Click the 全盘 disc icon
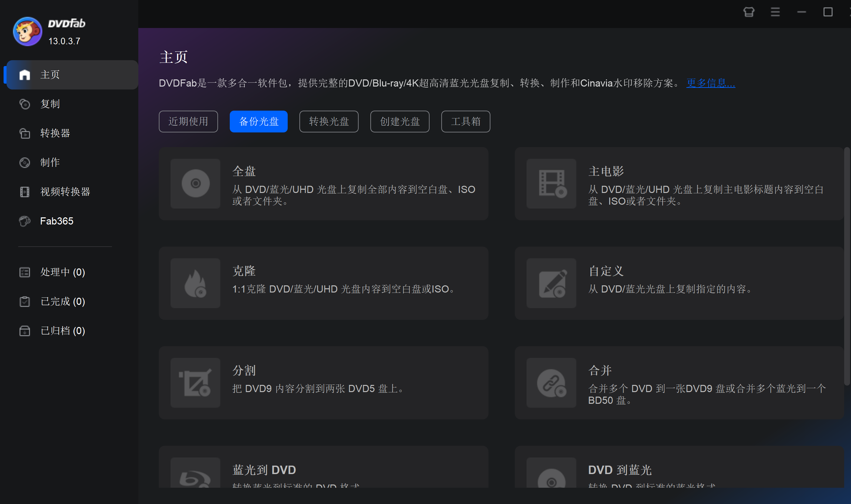This screenshot has height=504, width=851. point(195,184)
